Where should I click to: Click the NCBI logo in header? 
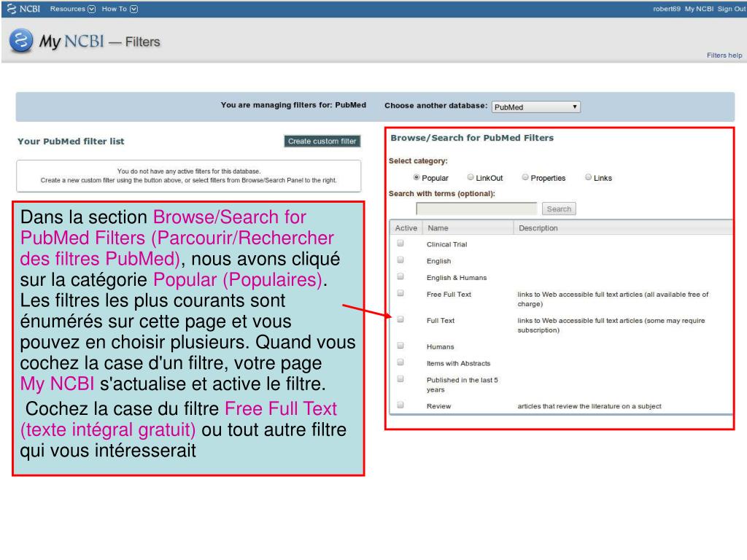(x=23, y=9)
